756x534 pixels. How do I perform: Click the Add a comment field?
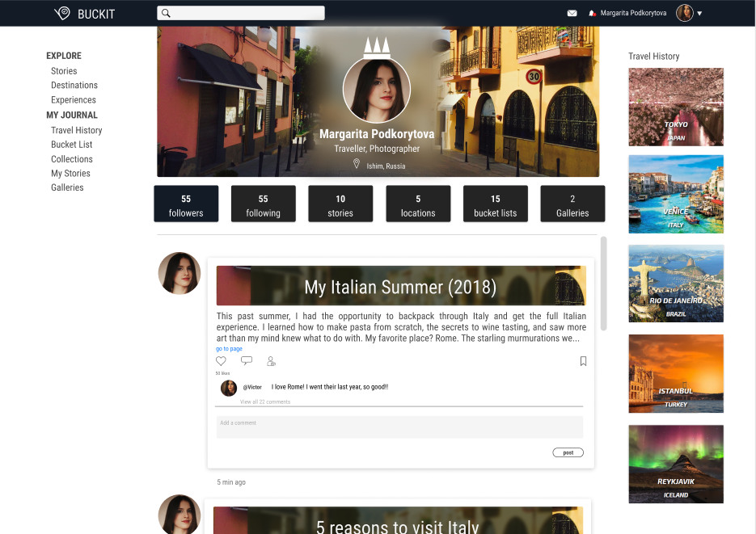click(x=399, y=427)
